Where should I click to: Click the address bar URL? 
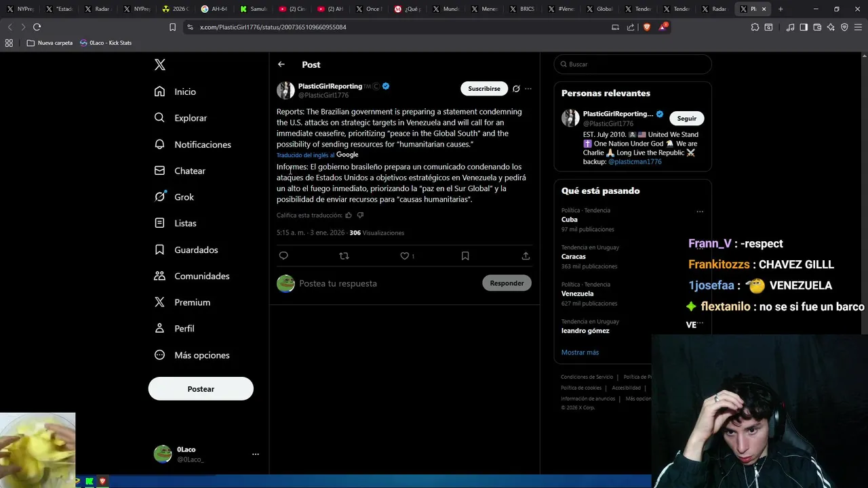coord(273,27)
